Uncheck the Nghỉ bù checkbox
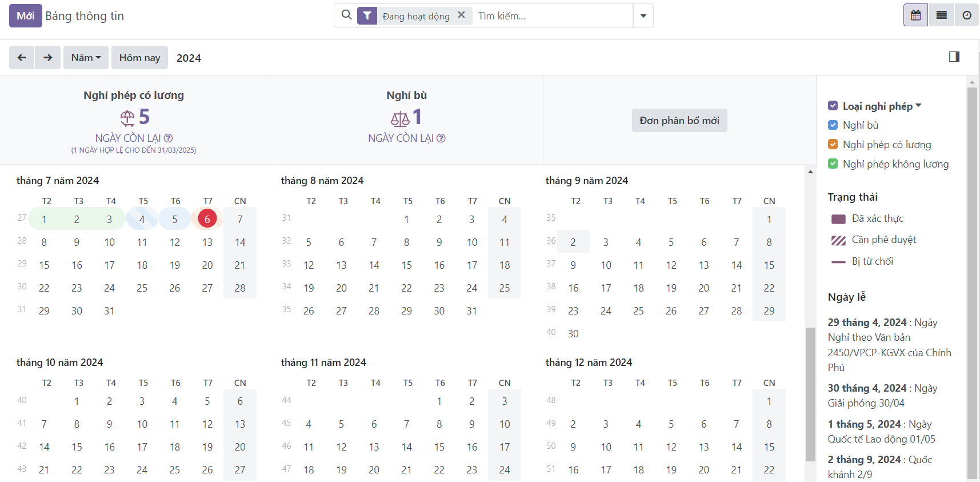This screenshot has width=980, height=482. [x=833, y=125]
